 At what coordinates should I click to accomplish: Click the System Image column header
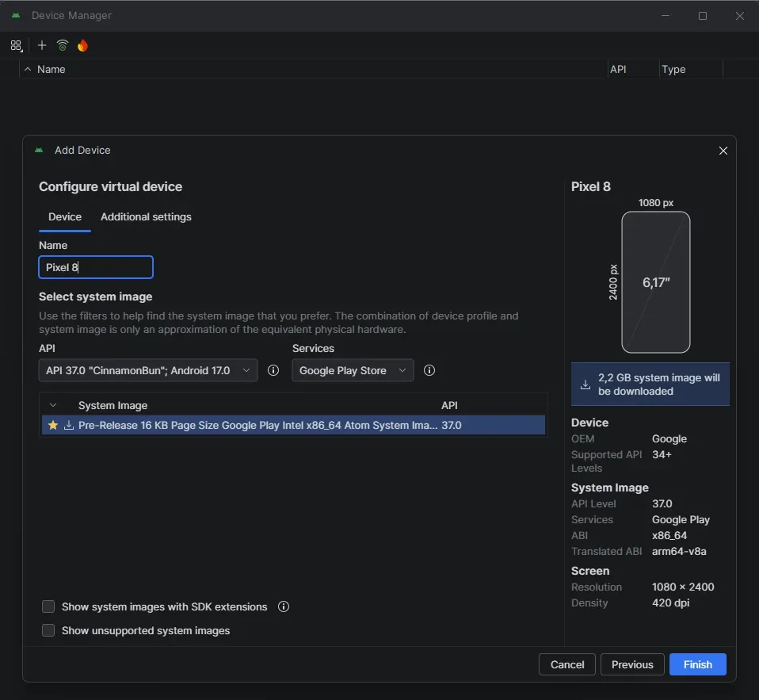113,405
